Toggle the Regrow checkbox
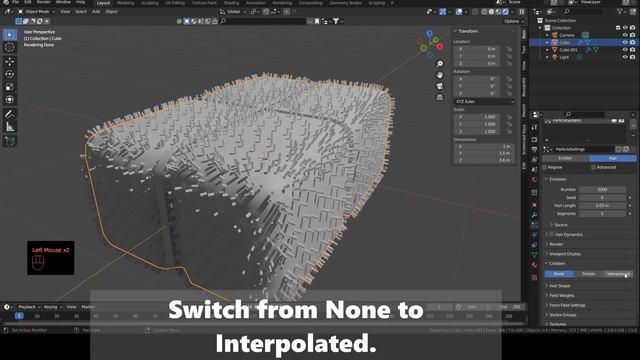This screenshot has height=360, width=640. (544, 167)
